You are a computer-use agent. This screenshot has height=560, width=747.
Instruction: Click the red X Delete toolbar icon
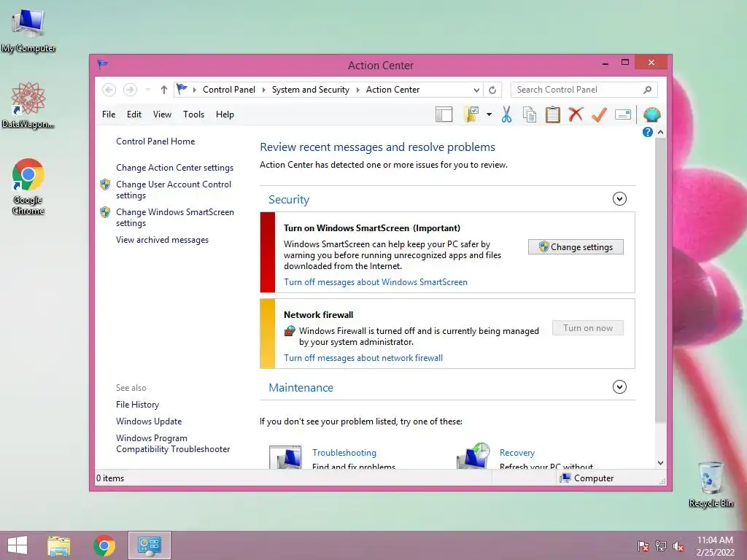576,114
